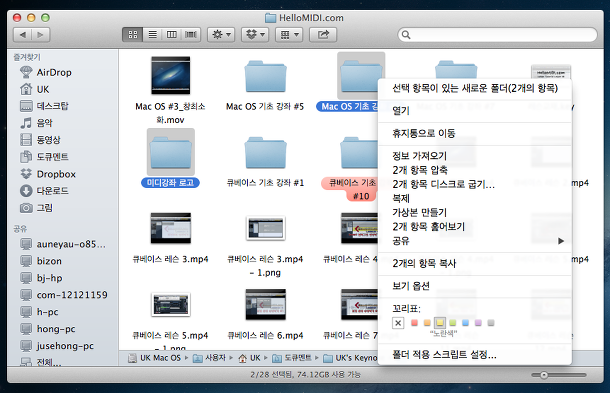610x393 pixels.
Task: Select shared computer com-12121159
Action: [x=63, y=295]
